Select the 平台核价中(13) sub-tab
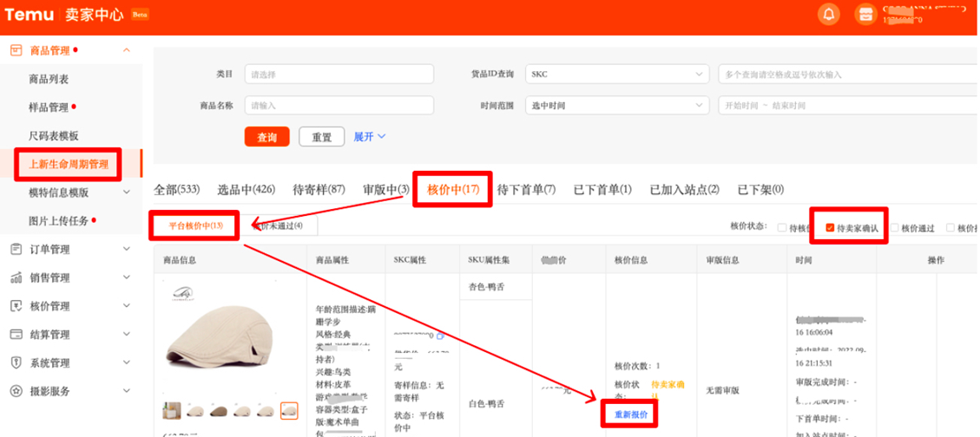Viewport: 980px width, 437px height. pyautogui.click(x=195, y=225)
